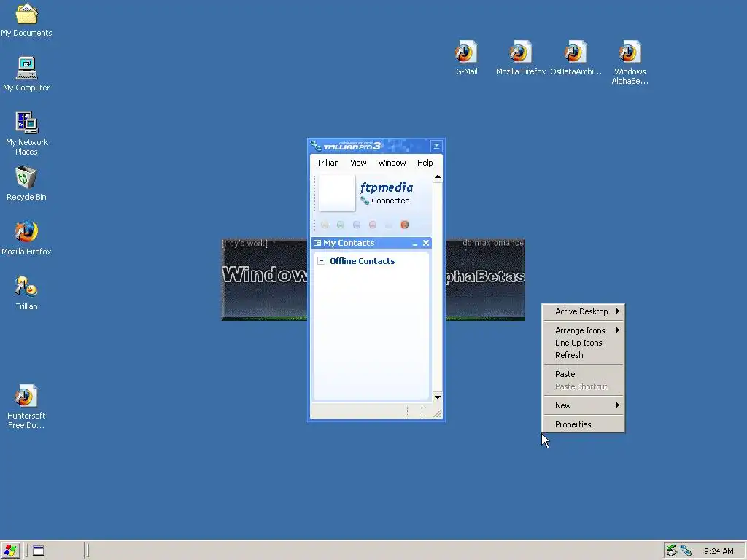Close the My Contacts panel
The height and width of the screenshot is (560, 747).
(426, 243)
